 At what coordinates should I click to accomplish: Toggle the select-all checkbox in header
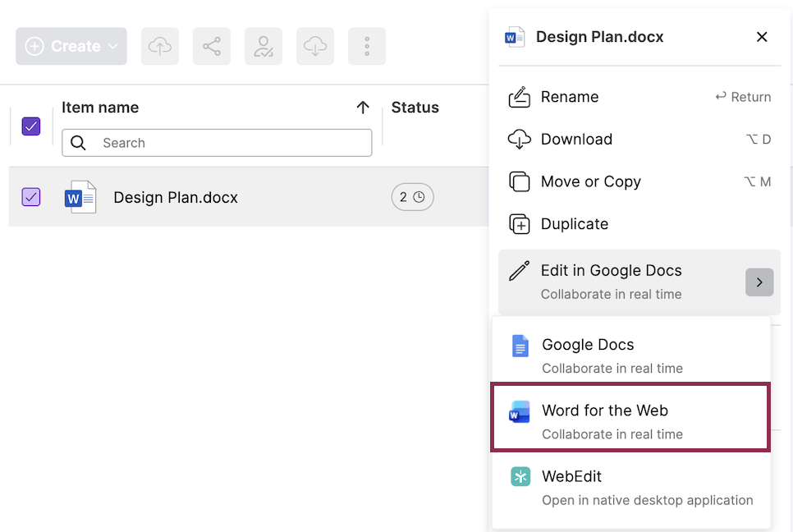point(31,126)
